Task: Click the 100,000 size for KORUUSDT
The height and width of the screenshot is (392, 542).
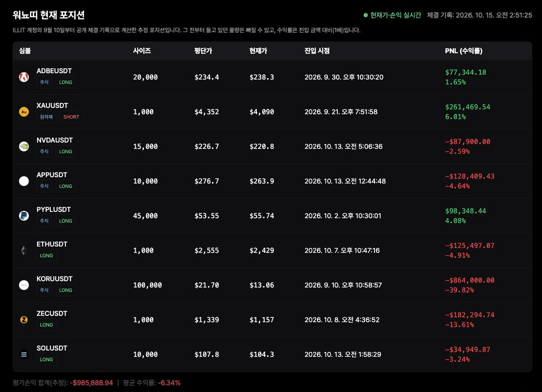Action: (x=147, y=285)
